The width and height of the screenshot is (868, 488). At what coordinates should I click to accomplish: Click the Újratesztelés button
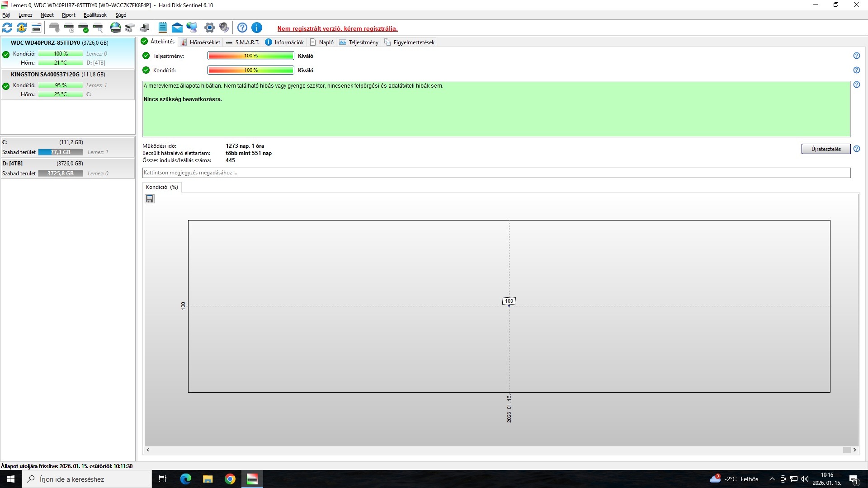click(826, 149)
